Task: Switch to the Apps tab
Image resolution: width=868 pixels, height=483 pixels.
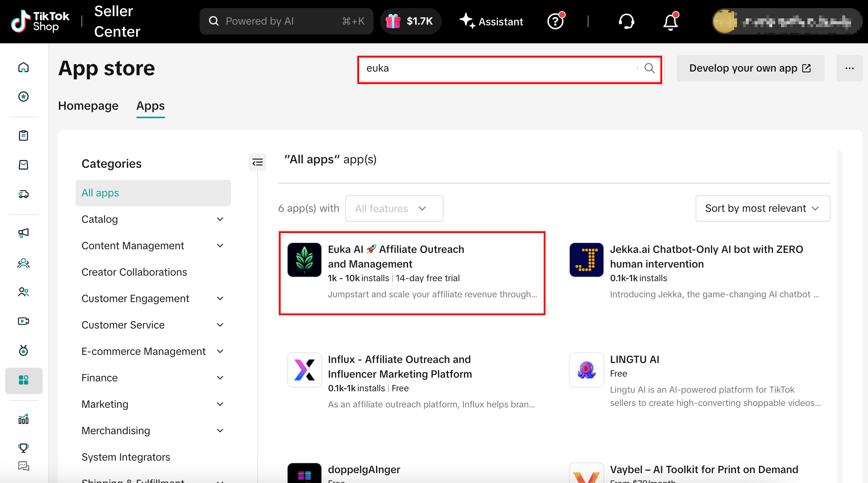Action: (150, 106)
